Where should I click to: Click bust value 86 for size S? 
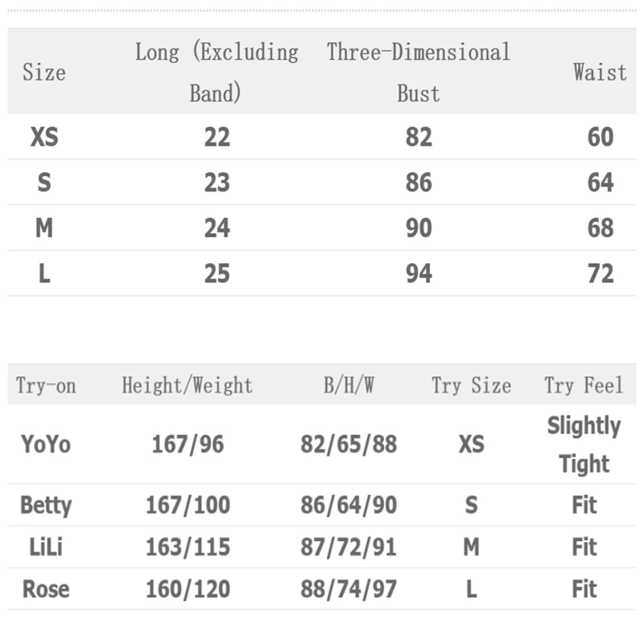pyautogui.click(x=419, y=183)
